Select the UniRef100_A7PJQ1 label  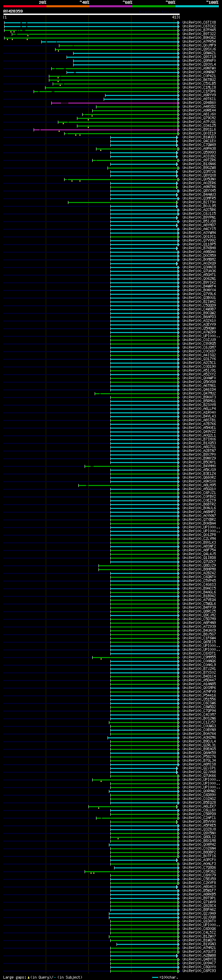(199, 122)
